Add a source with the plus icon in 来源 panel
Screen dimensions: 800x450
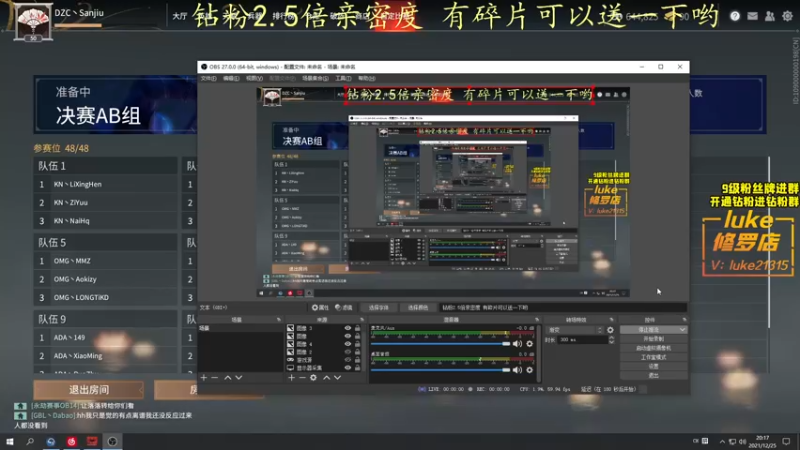291,378
